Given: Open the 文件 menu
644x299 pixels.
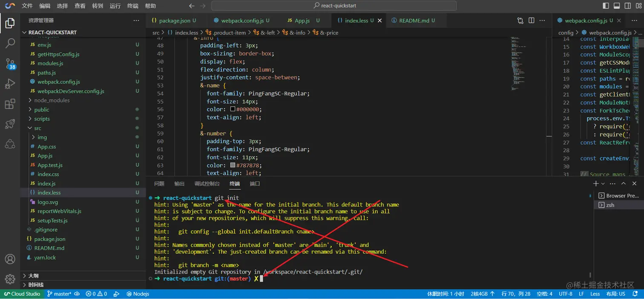Looking at the screenshot, I should (x=27, y=6).
